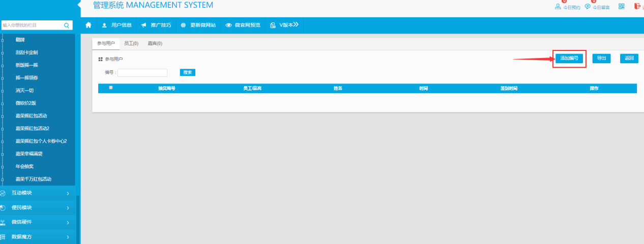Switch to the 员工(0) tab
This screenshot has height=244, width=644.
[131, 44]
